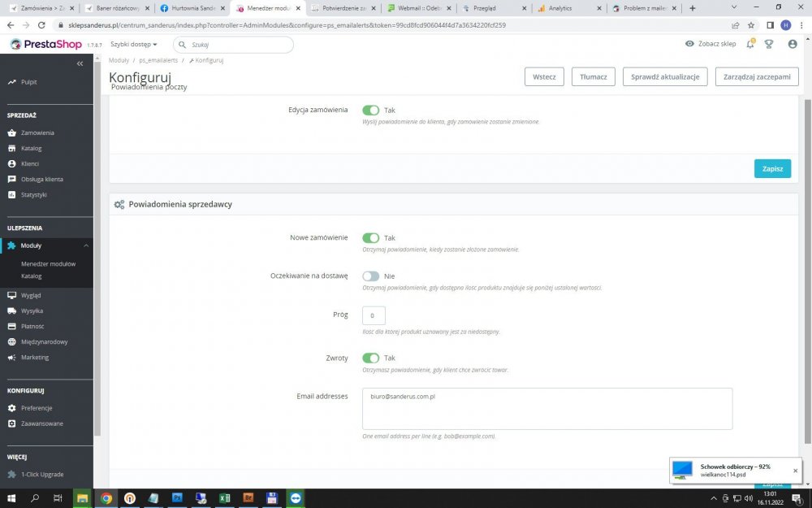Click the Wygląd monitor icon
This screenshot has width=812, height=508.
pyautogui.click(x=12, y=296)
